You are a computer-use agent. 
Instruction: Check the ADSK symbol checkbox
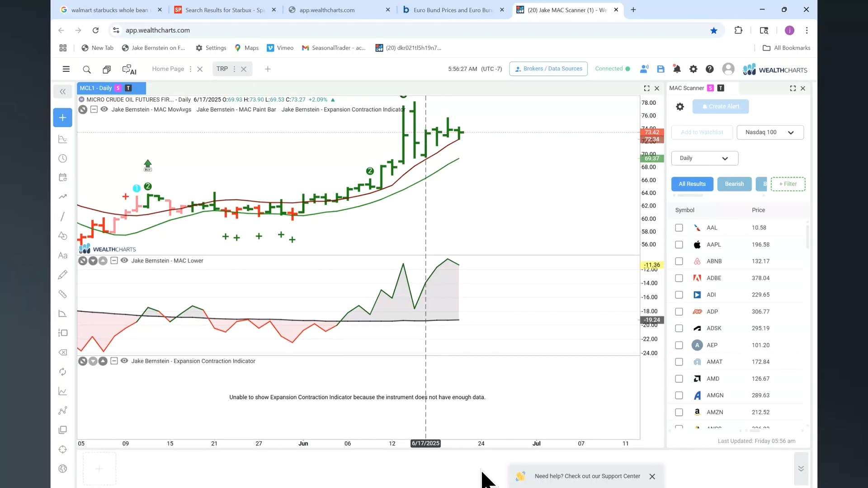click(679, 328)
